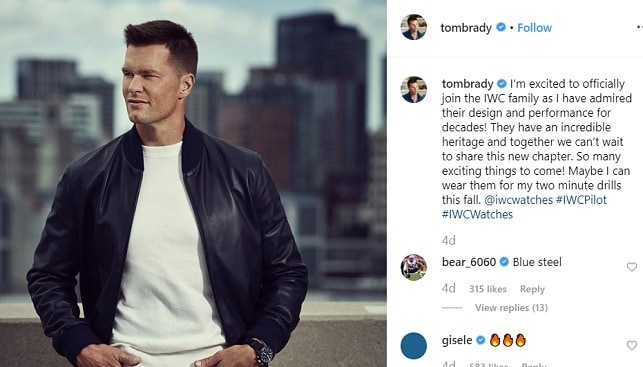Expand View replies (13) under bear_6060
643x367 pixels.
pyautogui.click(x=511, y=308)
